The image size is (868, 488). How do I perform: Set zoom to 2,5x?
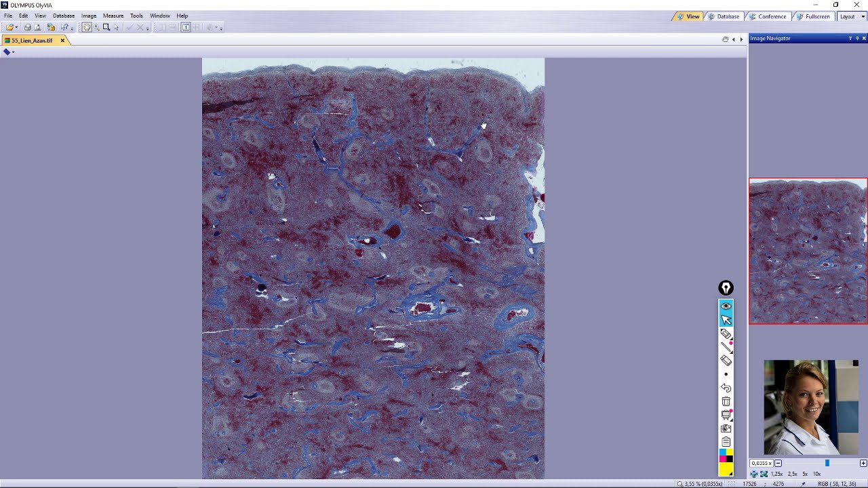click(x=792, y=474)
